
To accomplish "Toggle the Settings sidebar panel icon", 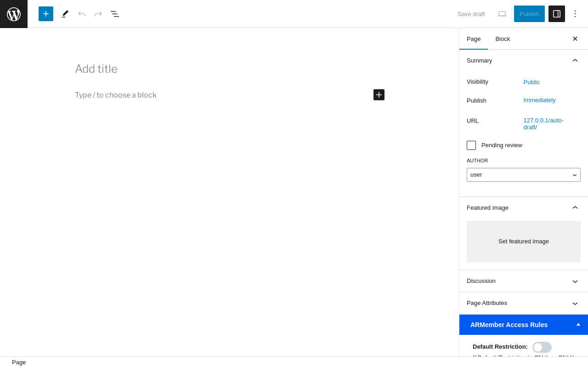I will click(557, 14).
